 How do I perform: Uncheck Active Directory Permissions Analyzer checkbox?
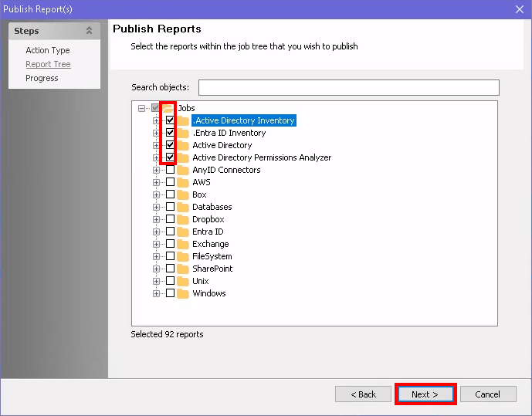(x=170, y=157)
